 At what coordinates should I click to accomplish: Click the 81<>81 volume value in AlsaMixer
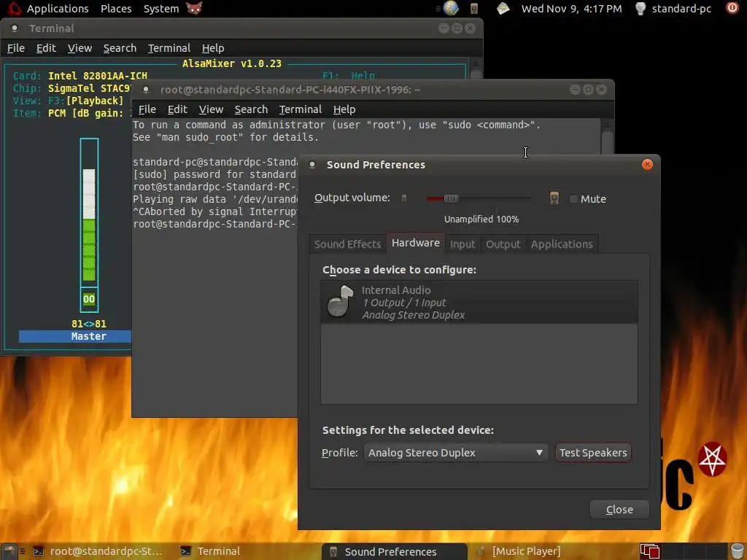pyautogui.click(x=89, y=324)
